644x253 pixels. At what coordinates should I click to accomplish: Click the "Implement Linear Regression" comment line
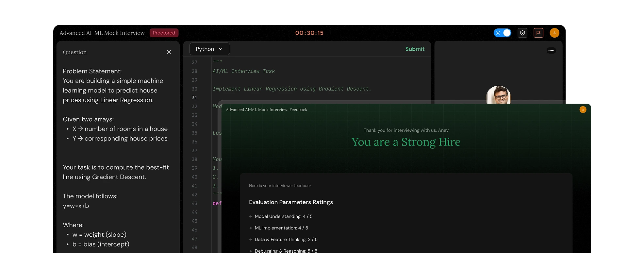[292, 89]
